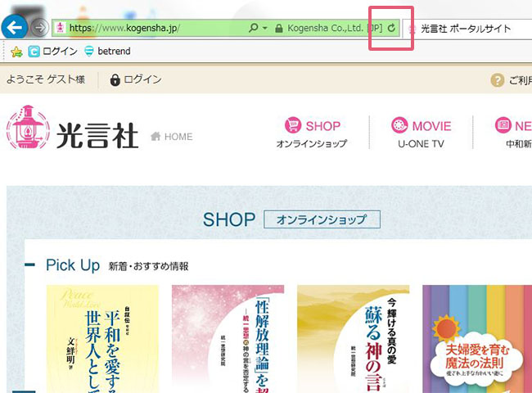Click the lock ログイン link in site header
Image resolution: width=532 pixels, height=393 pixels.
[136, 79]
